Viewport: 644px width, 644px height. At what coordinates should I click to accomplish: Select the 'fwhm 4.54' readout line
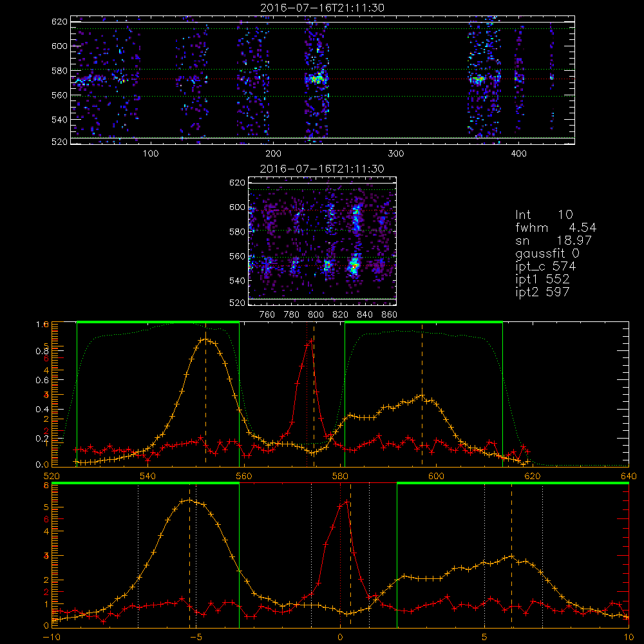click(556, 227)
